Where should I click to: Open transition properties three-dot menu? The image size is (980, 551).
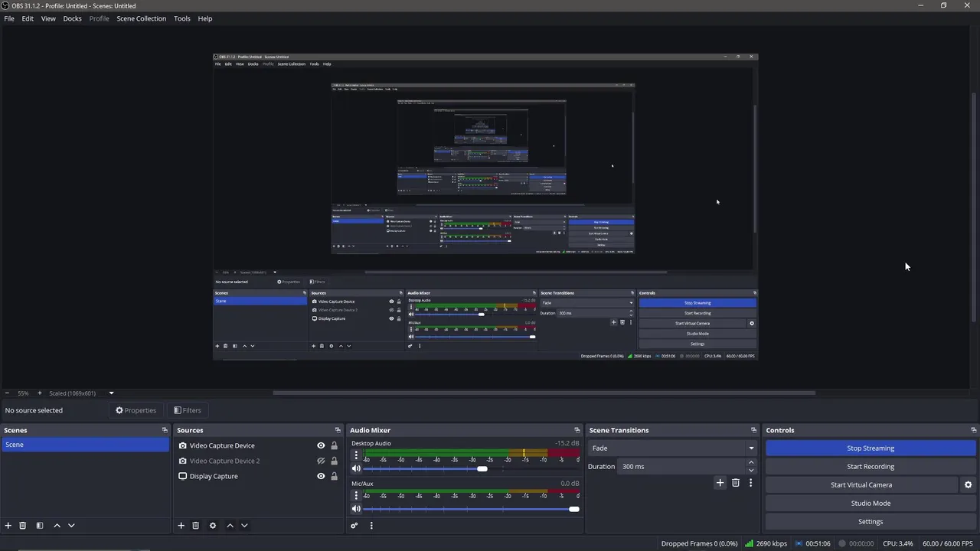coord(750,483)
